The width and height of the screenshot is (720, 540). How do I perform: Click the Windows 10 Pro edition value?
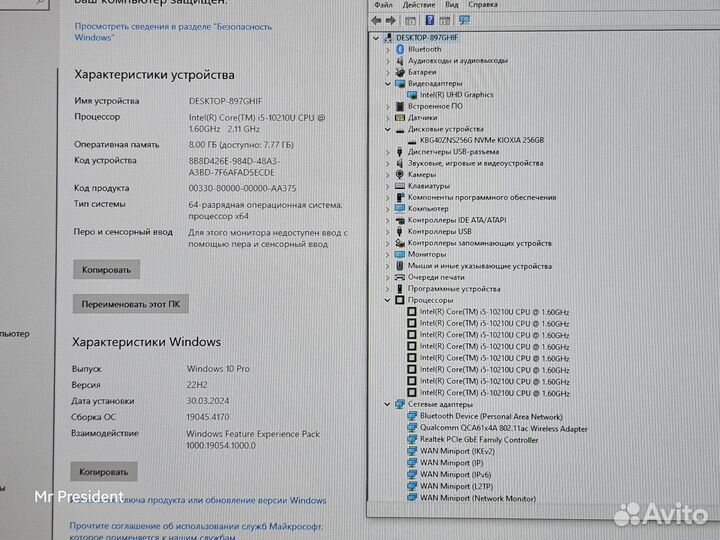click(x=218, y=369)
